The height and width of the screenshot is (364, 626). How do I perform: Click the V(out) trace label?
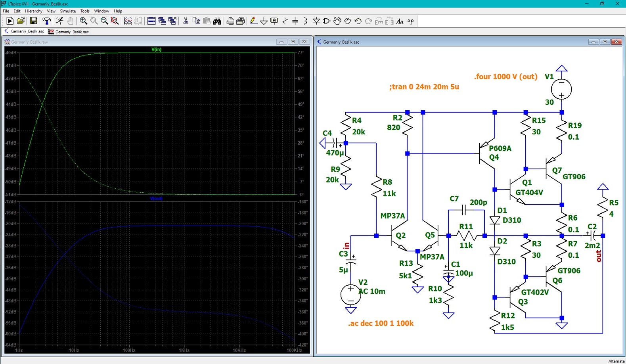pyautogui.click(x=156, y=198)
